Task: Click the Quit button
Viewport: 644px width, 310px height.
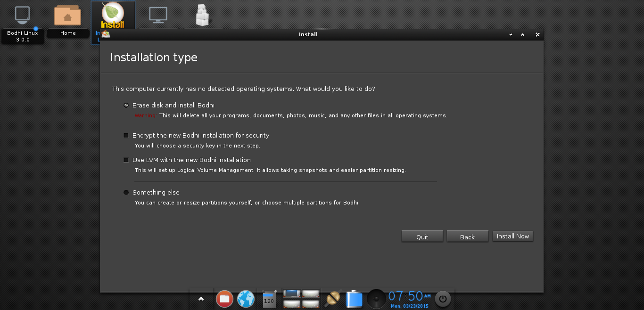Action: coord(422,237)
